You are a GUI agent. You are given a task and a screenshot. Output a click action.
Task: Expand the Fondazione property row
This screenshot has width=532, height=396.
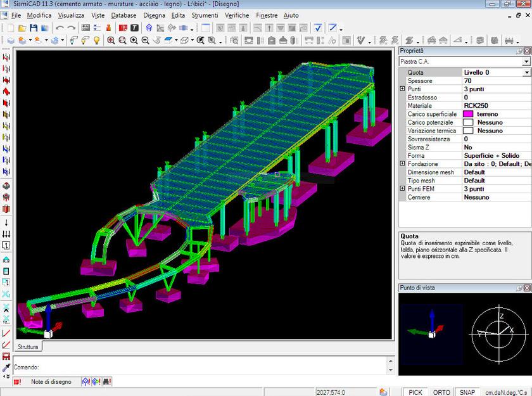[402, 164]
